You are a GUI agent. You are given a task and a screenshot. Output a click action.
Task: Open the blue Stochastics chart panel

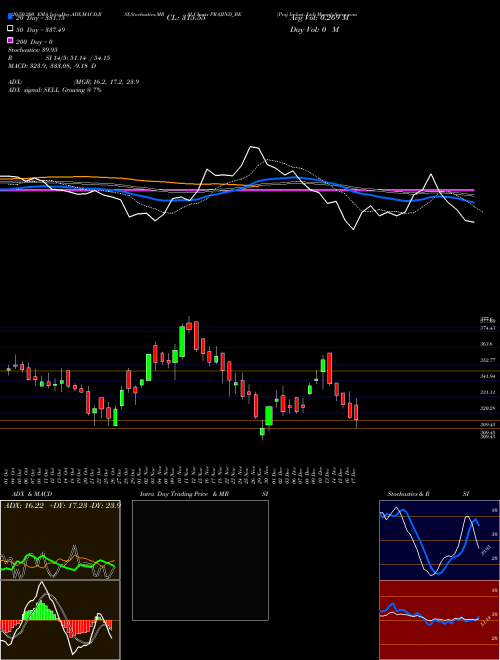pyautogui.click(x=439, y=540)
